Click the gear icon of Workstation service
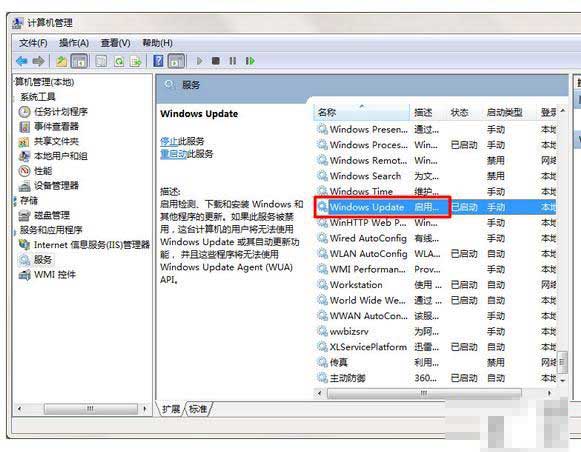The image size is (581, 452). (322, 285)
